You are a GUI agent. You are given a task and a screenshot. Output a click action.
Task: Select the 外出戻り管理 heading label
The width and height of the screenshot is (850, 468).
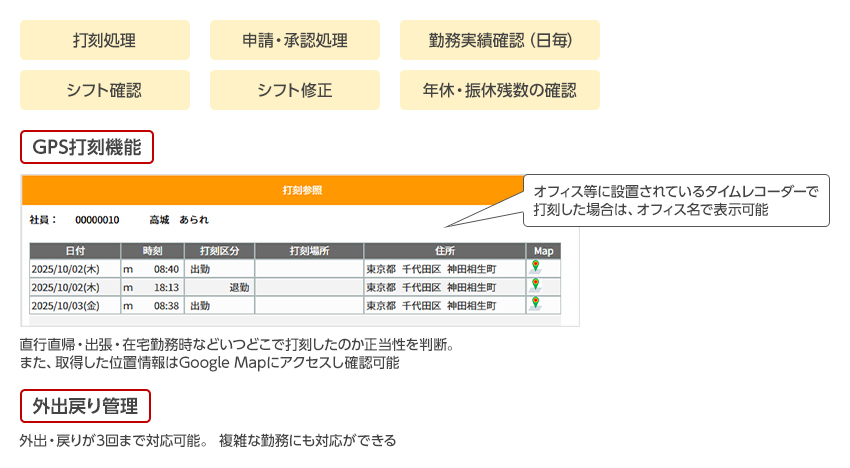[85, 406]
